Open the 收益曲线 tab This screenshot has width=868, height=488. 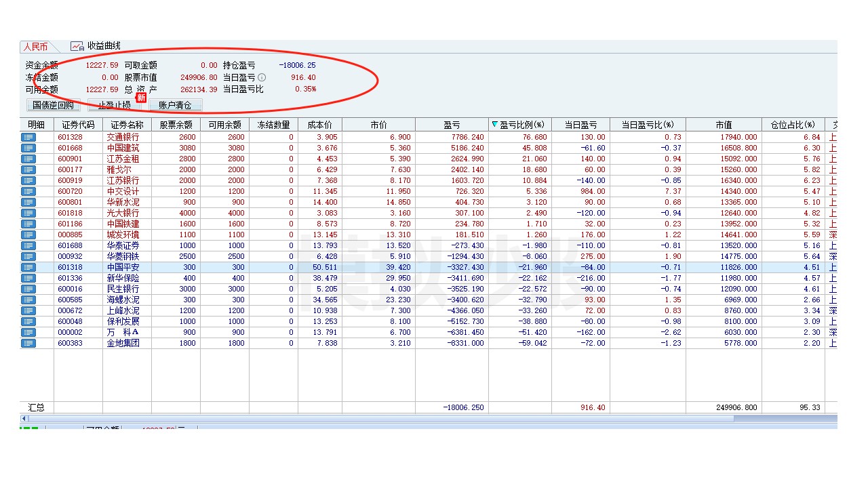click(96, 46)
